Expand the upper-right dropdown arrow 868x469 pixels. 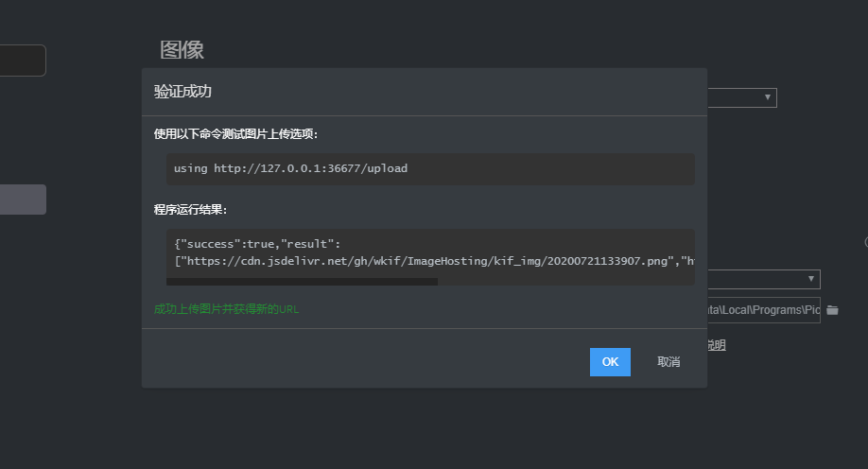point(769,97)
